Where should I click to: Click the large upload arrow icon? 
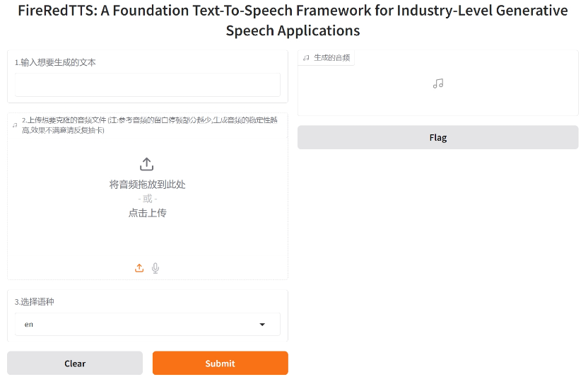[146, 164]
